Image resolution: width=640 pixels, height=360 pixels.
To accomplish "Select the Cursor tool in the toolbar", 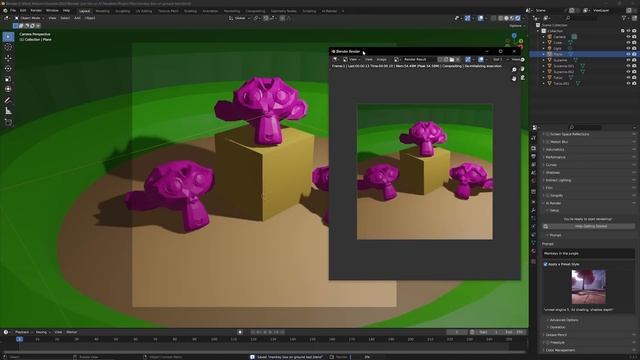I will [8, 47].
